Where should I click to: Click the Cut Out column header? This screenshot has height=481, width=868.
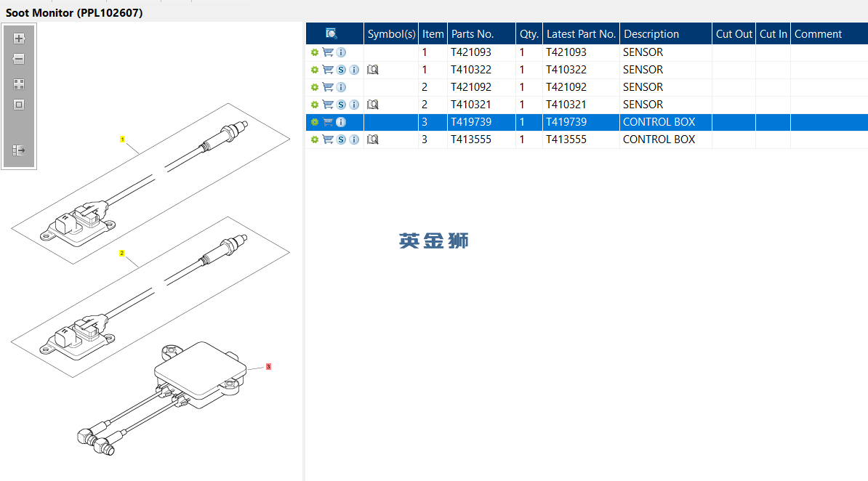(x=734, y=33)
